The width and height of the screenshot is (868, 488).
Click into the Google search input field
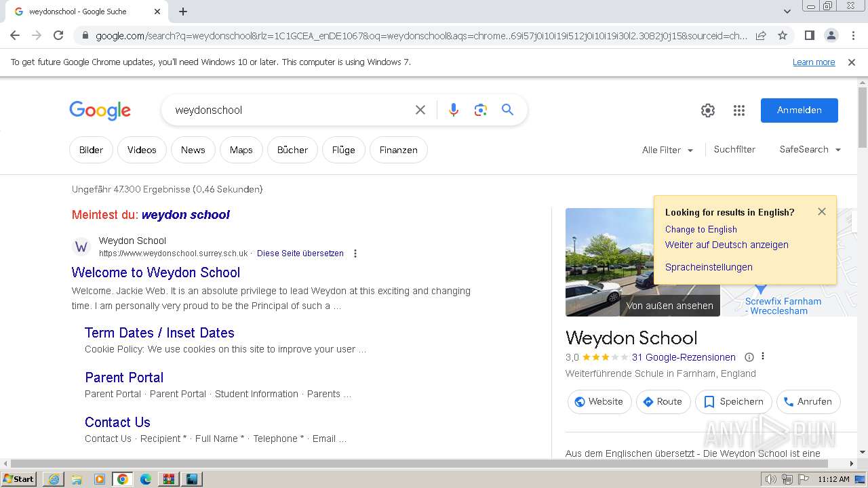[x=290, y=110]
